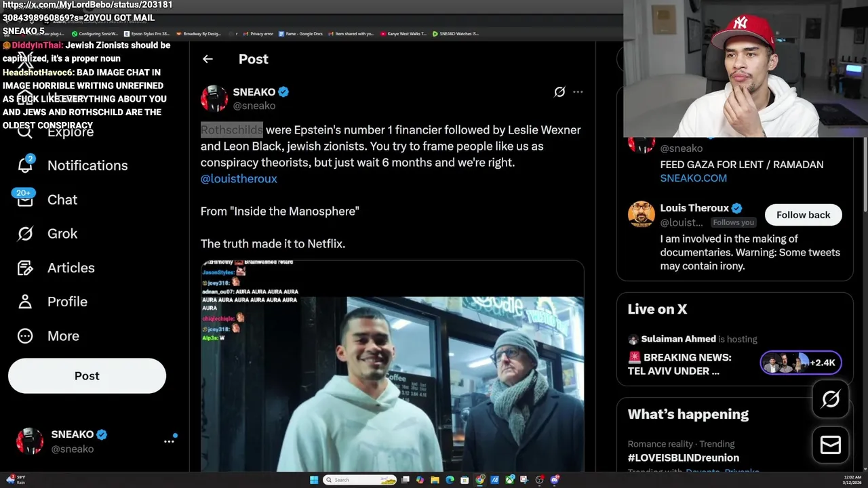Click the Post compose button
Viewport: 868px width, 488px height.
tap(87, 375)
